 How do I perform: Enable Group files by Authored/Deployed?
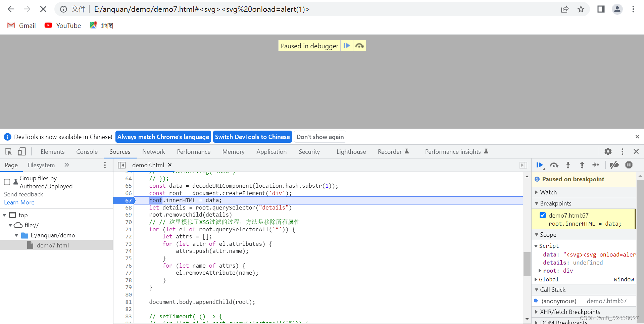pos(7,182)
